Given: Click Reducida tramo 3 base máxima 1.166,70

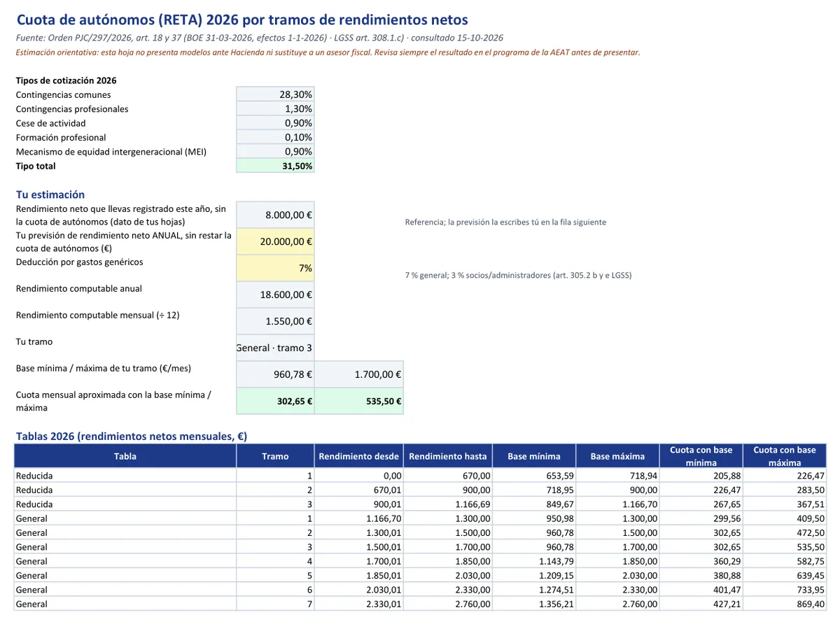Looking at the screenshot, I should [x=617, y=504].
